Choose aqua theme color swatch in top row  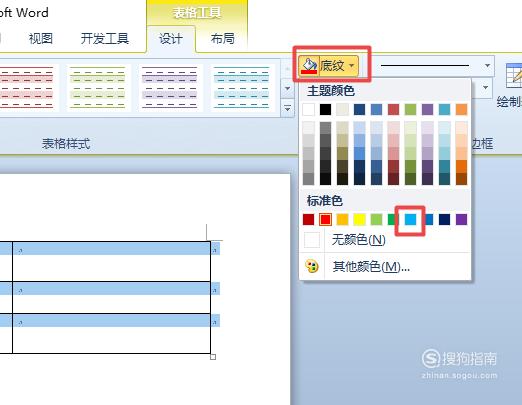click(444, 109)
